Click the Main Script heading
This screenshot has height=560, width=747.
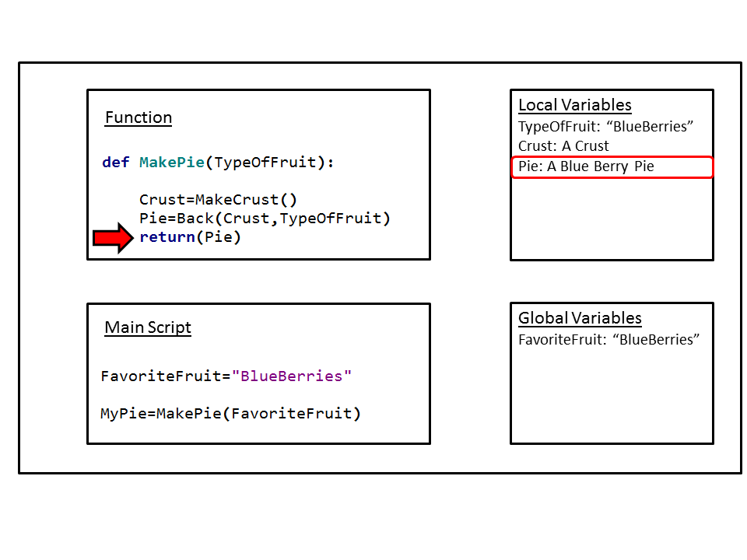coord(148,327)
